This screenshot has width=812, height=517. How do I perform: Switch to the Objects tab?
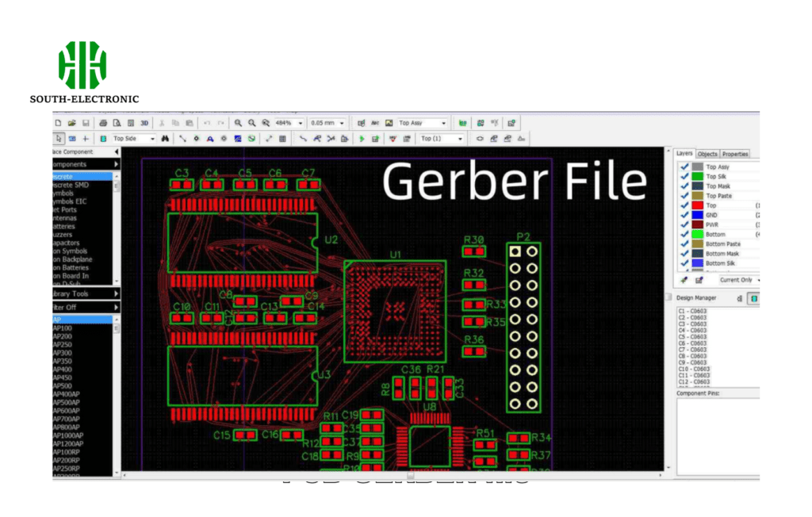[708, 154]
